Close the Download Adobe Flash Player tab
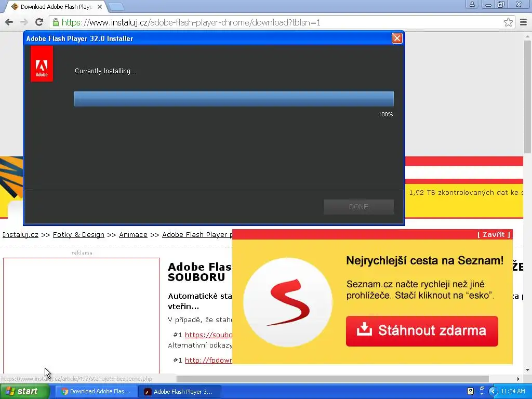This screenshot has width=532, height=399. tap(100, 6)
